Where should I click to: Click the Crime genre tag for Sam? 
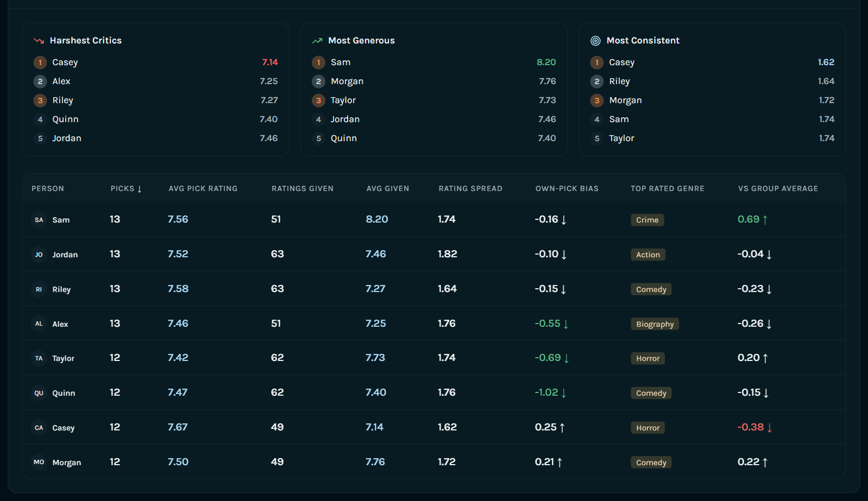point(647,220)
